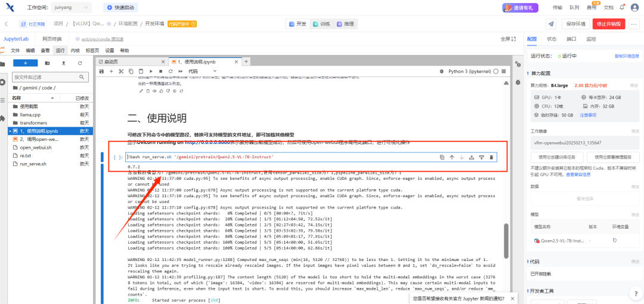Viewport: 644px width, 304px height.
Task: Click the red 停止并销毁 button
Action: tap(609, 24)
